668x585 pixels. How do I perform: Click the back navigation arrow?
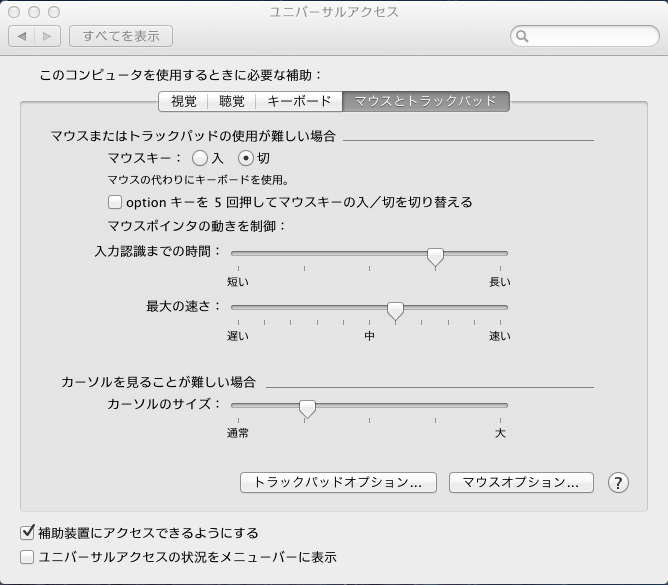point(21,36)
